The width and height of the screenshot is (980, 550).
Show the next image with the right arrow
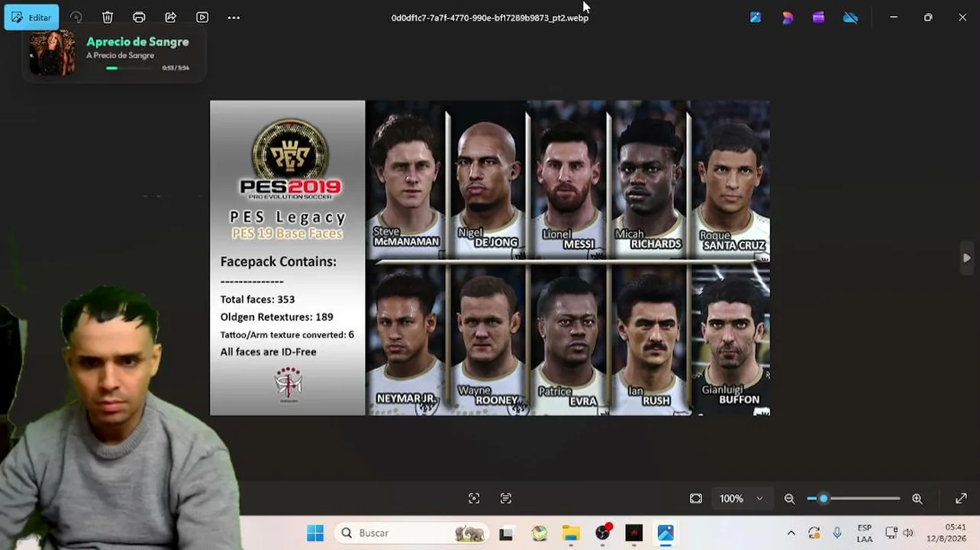tap(967, 258)
